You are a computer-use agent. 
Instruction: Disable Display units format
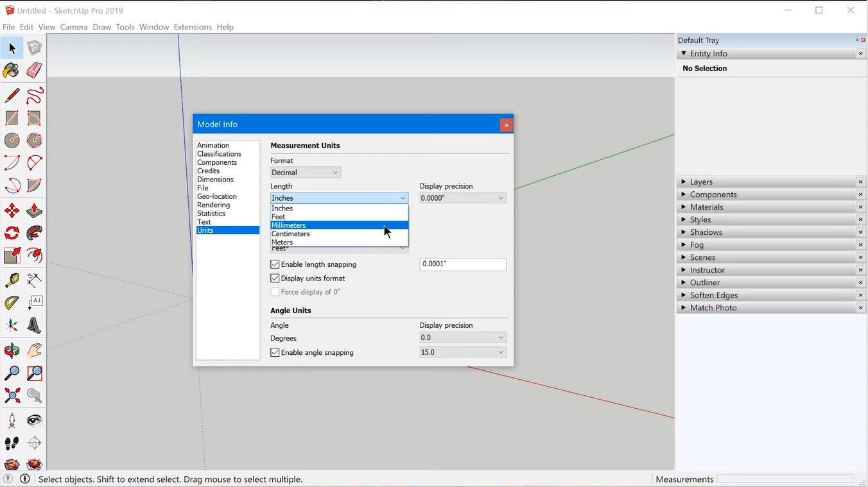(x=275, y=278)
